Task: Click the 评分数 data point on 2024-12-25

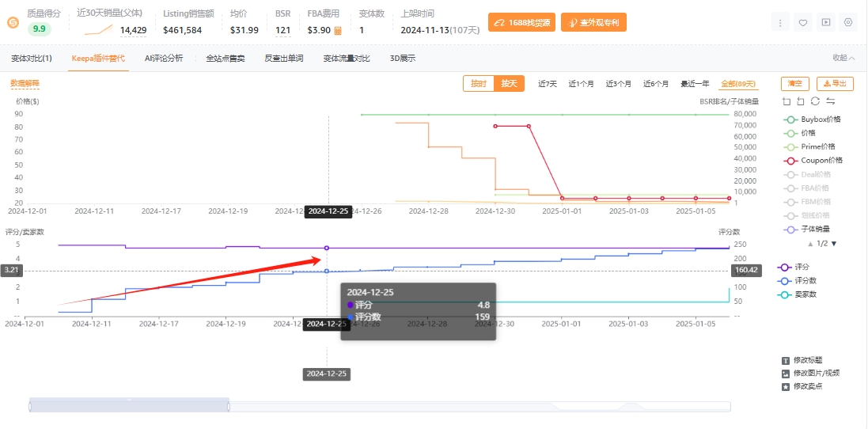Action: (x=327, y=271)
